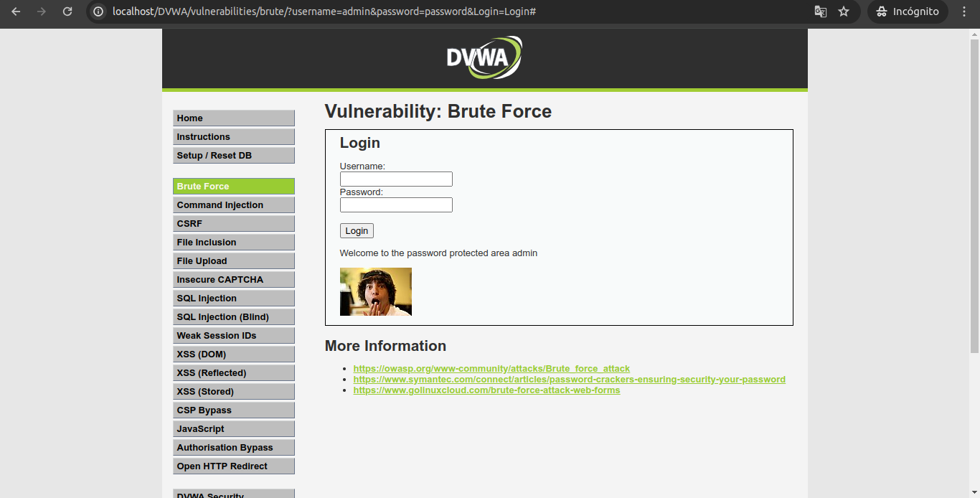
Task: Open XSS (Reflected) page
Action: click(x=234, y=373)
